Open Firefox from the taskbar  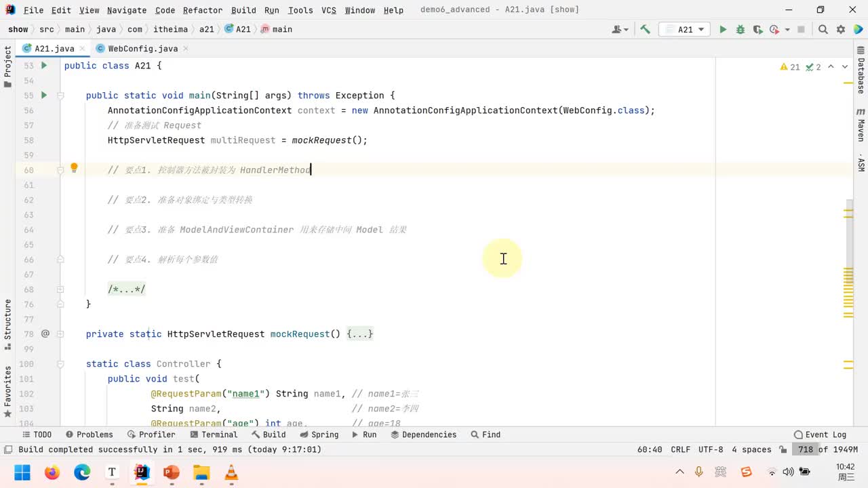pos(52,472)
